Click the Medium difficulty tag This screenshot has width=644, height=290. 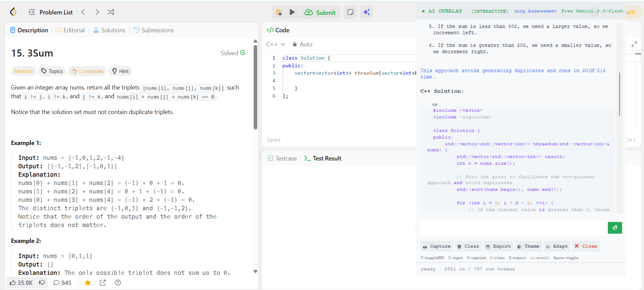24,71
